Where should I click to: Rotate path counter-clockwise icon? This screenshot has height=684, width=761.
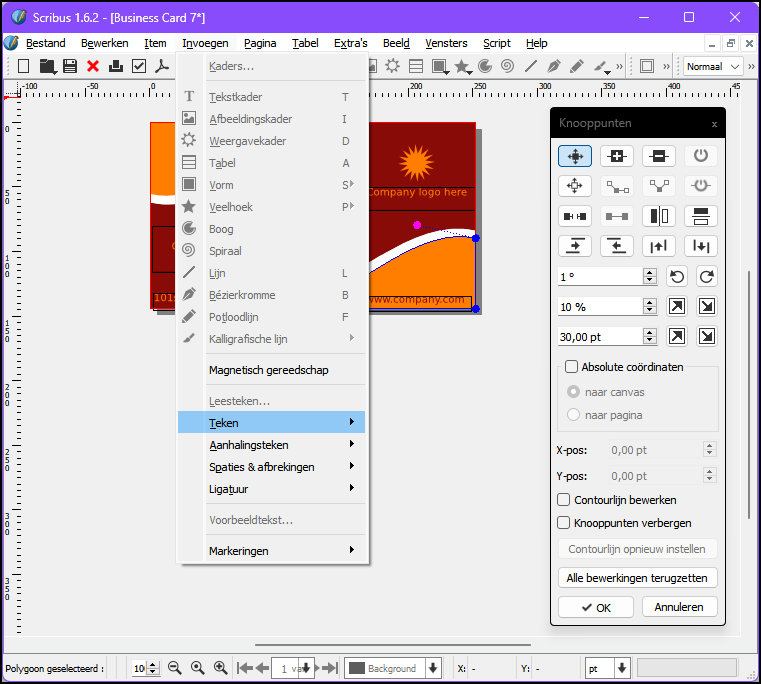pyautogui.click(x=678, y=276)
